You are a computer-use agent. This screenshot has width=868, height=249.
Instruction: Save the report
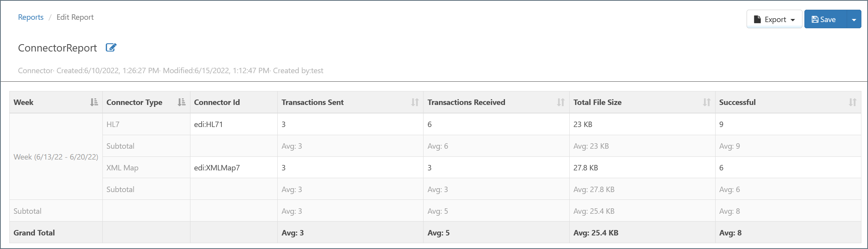point(825,19)
